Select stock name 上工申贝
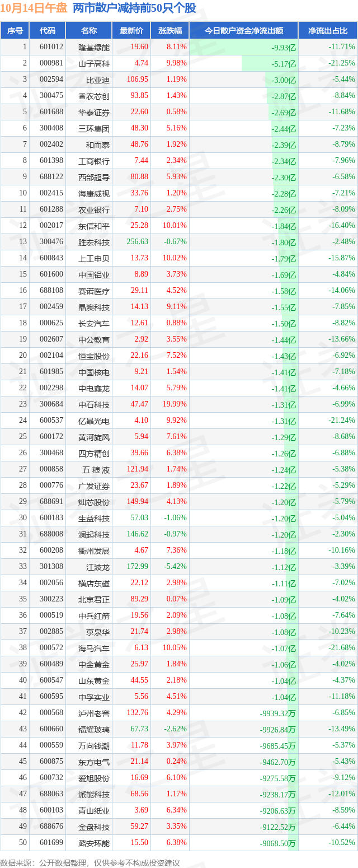This screenshot has height=868, width=358. coord(94,258)
